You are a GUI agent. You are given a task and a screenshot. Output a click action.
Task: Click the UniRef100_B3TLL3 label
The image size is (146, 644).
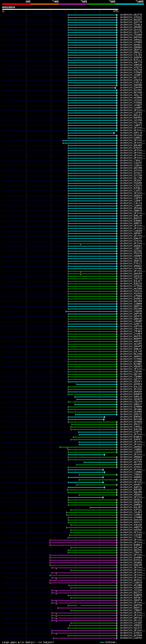tap(131, 60)
